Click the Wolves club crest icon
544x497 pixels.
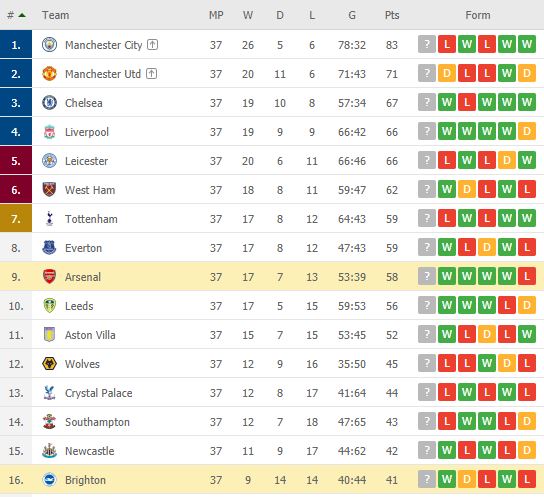[x=49, y=364]
